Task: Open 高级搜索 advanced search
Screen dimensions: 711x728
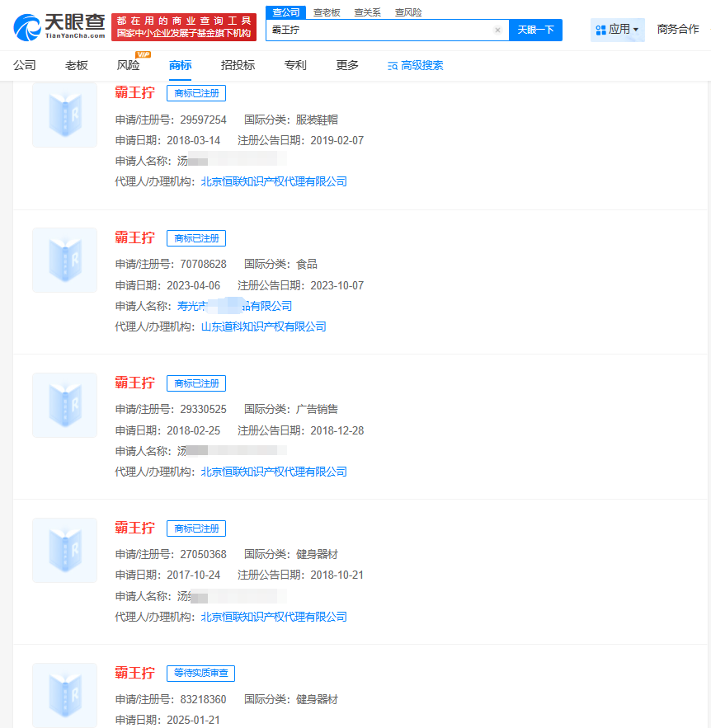Action: pos(415,66)
